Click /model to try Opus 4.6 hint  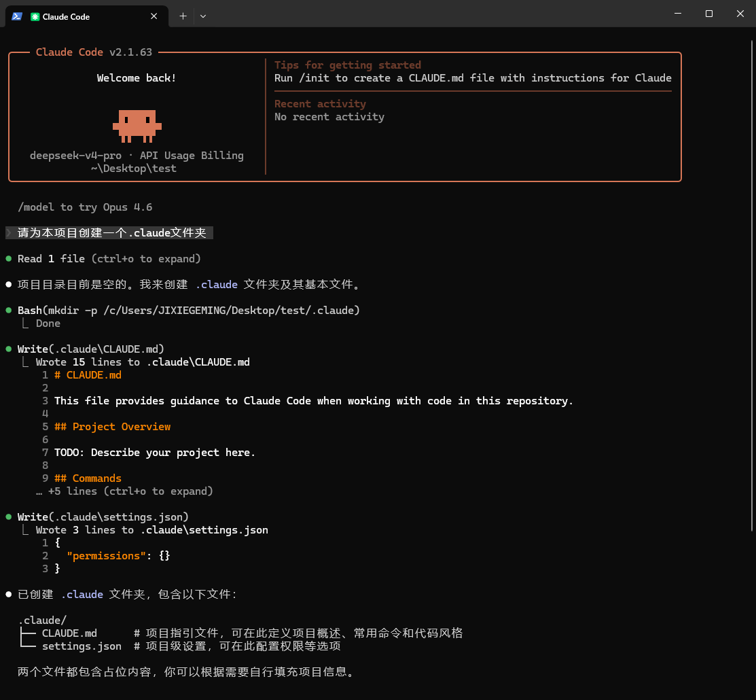[85, 207]
